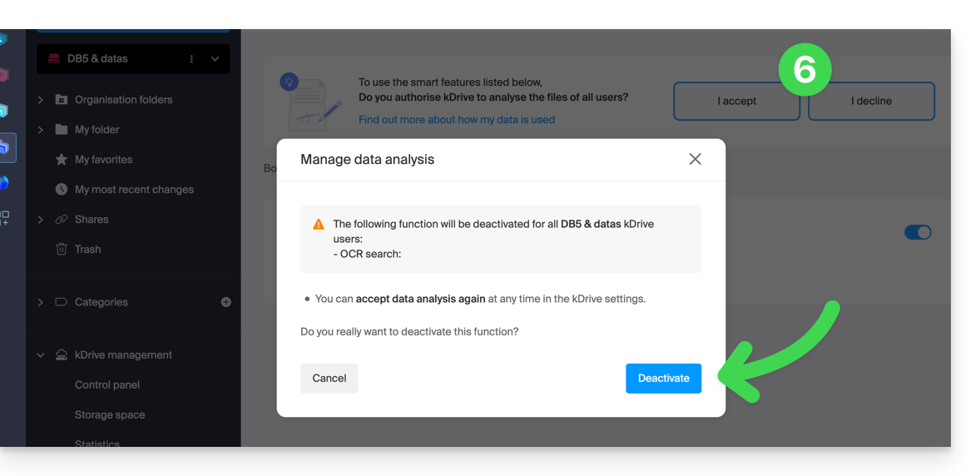The height and width of the screenshot is (476, 980).
Task: Open the data usage information link
Action: click(456, 120)
